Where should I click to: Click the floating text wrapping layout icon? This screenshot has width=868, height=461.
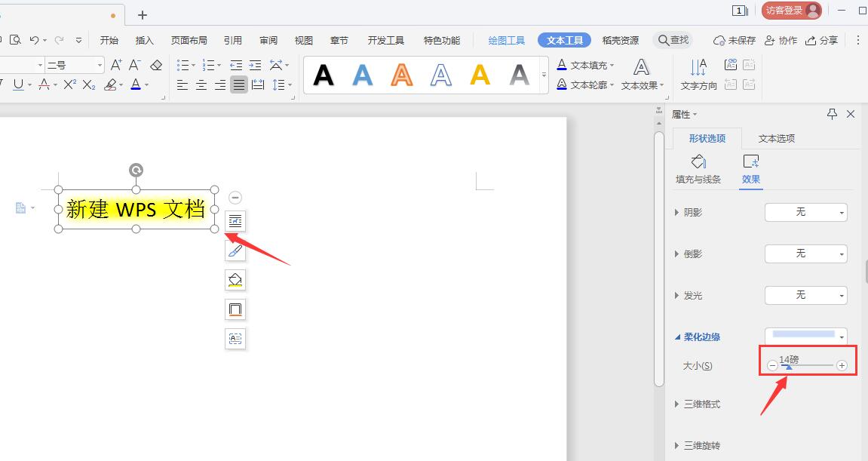coord(235,221)
